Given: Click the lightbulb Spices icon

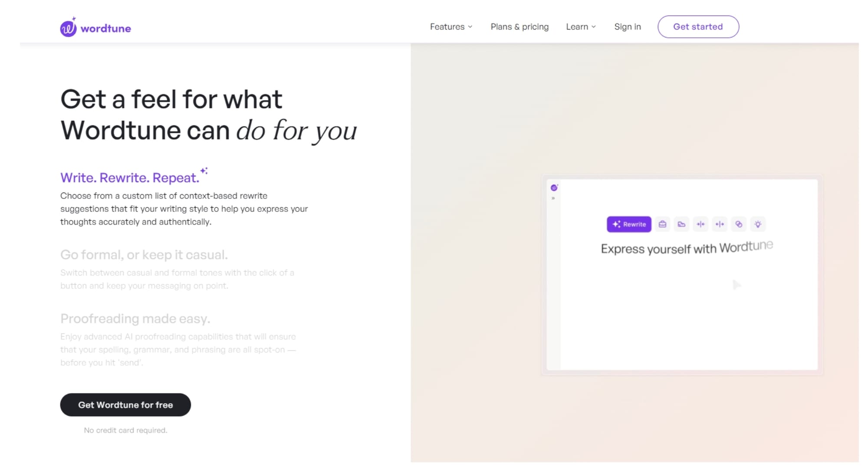Looking at the screenshot, I should coord(758,224).
